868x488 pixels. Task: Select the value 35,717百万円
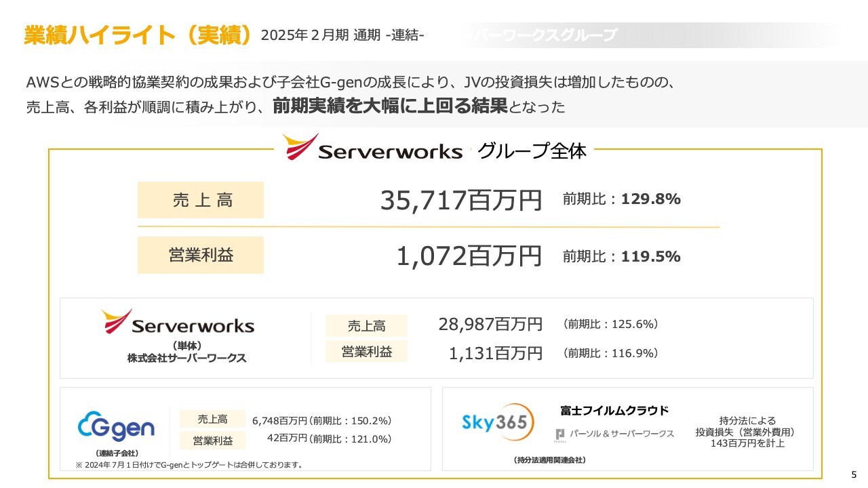(x=461, y=200)
